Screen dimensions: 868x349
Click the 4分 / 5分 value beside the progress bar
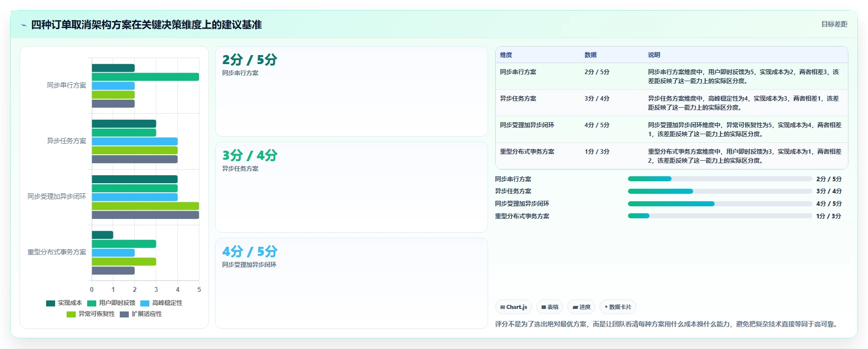pos(829,204)
